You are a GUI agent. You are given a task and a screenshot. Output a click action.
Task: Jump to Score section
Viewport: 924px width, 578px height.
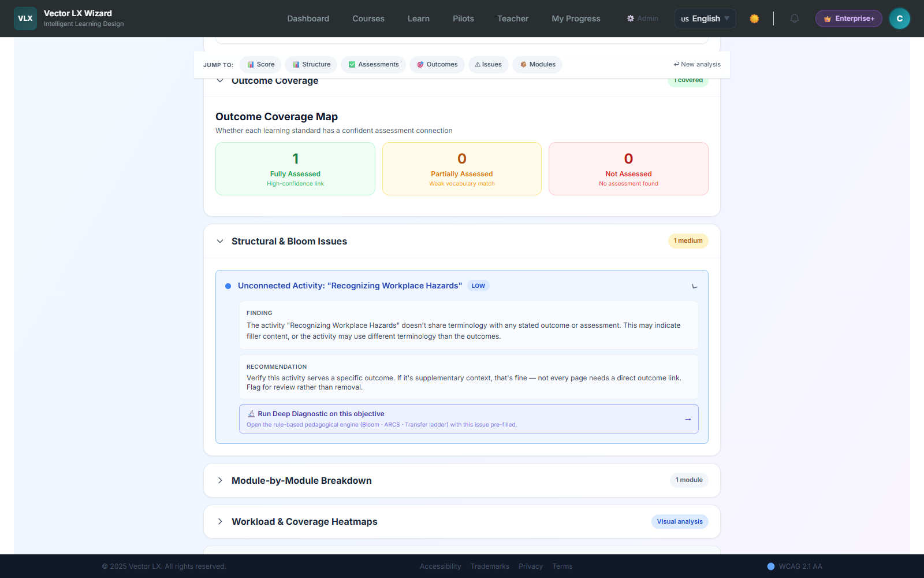pos(261,65)
